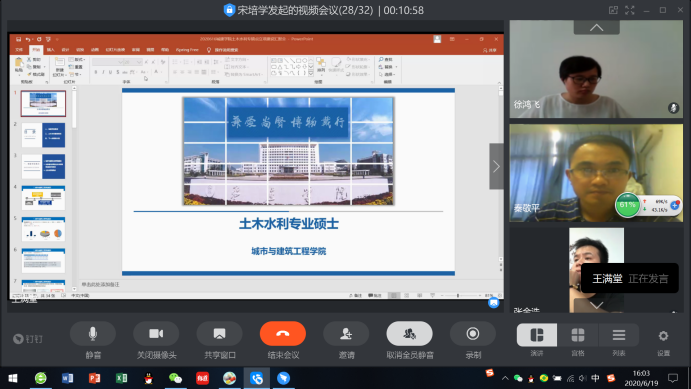Collapse video list with up chevron
The image size is (691, 389).
[596, 27]
